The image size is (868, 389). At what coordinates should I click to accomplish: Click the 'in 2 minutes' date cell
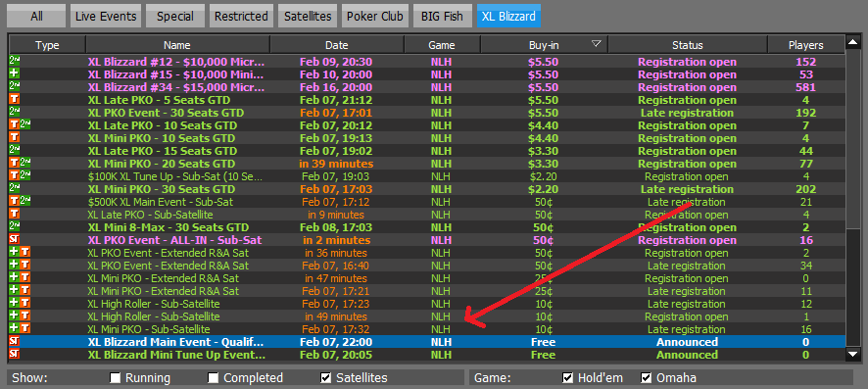tap(336, 240)
